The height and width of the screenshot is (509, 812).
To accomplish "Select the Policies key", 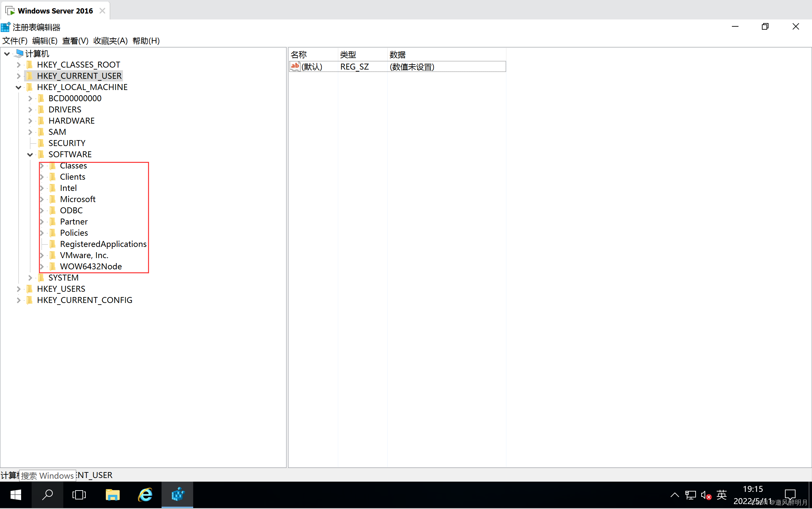I will pos(74,233).
